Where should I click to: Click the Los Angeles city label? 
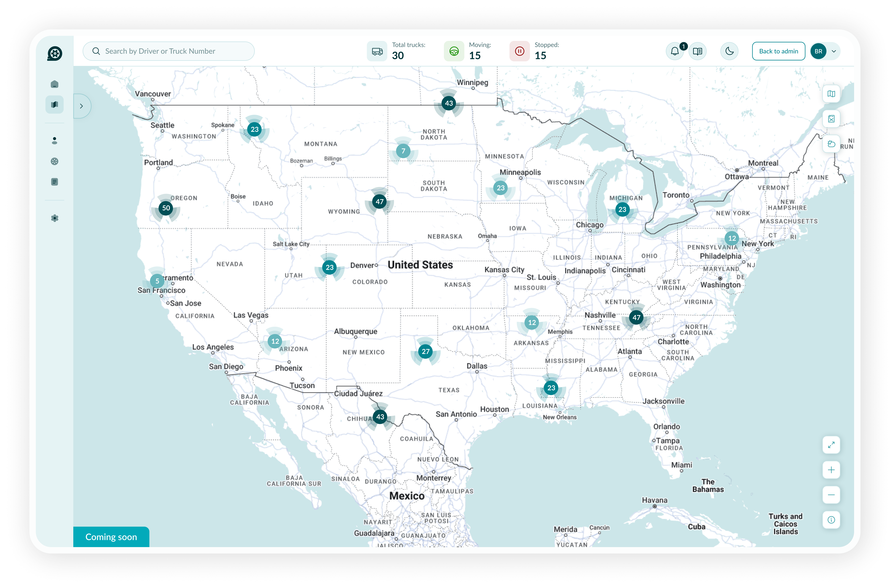tap(213, 347)
